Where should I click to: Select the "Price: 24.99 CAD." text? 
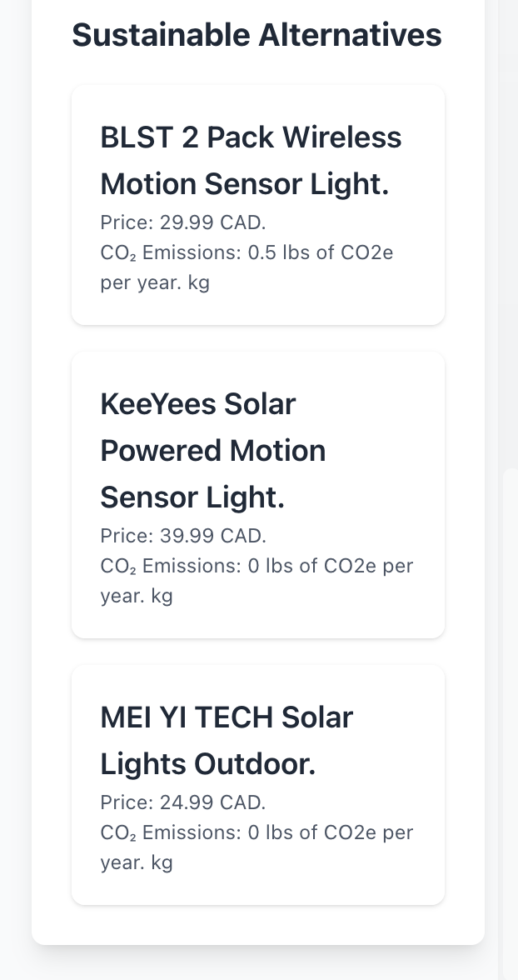click(183, 802)
